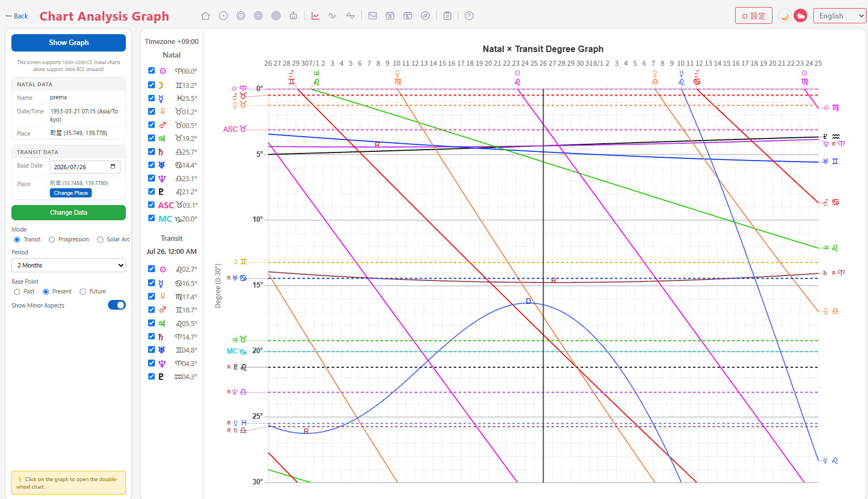Click the green Change Data button
Image resolution: width=868 pixels, height=499 pixels.
click(68, 213)
